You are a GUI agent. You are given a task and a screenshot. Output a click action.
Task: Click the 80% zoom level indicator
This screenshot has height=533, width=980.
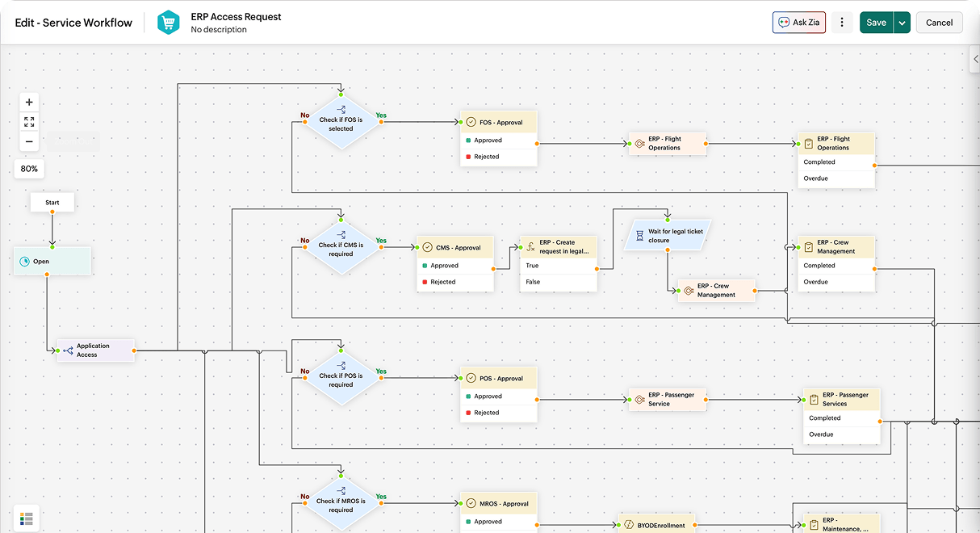coord(29,169)
